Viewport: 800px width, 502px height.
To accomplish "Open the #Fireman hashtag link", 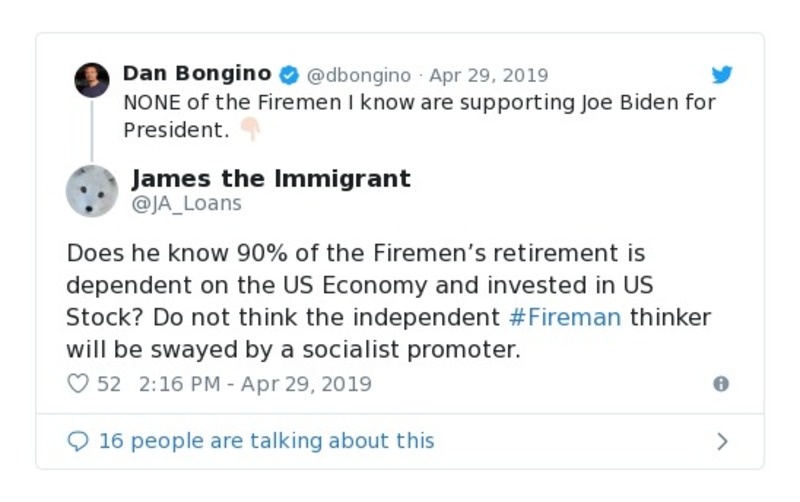I will 564,318.
